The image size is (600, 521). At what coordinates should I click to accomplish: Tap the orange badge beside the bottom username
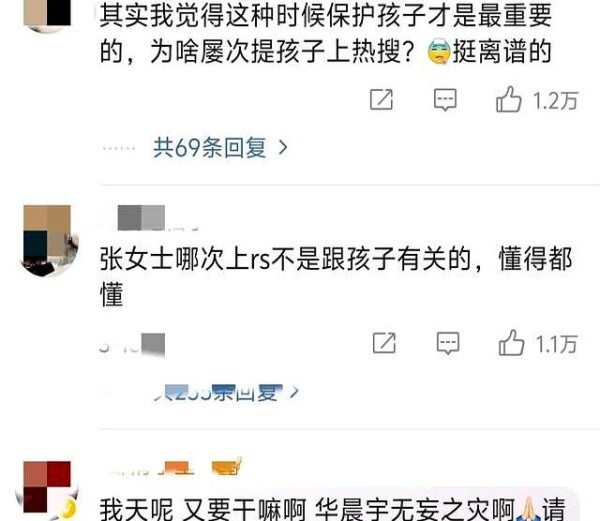pos(227,466)
